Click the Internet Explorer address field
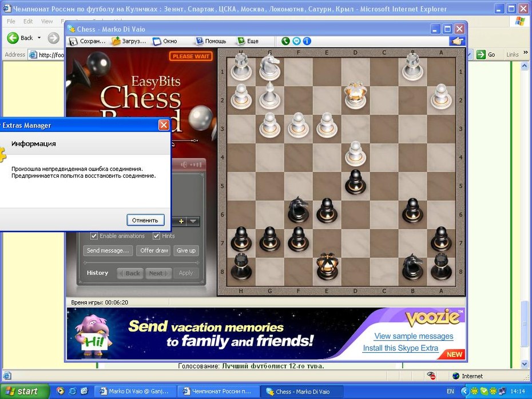The width and height of the screenshot is (532, 399). click(x=46, y=54)
